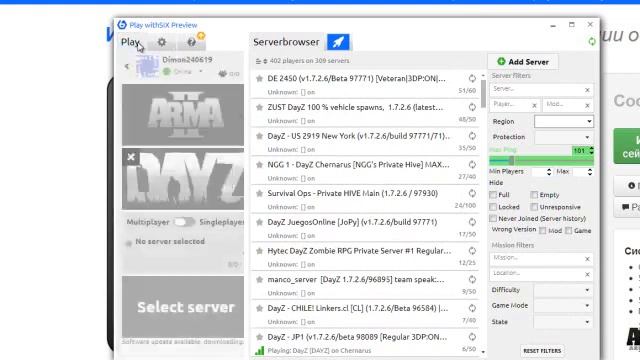Clear the Server filter field
The image size is (640, 360).
587,90
